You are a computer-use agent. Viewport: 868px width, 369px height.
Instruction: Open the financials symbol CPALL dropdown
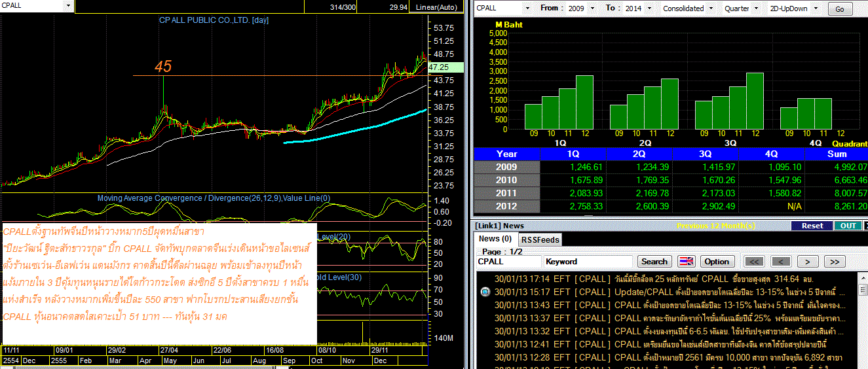click(x=527, y=8)
